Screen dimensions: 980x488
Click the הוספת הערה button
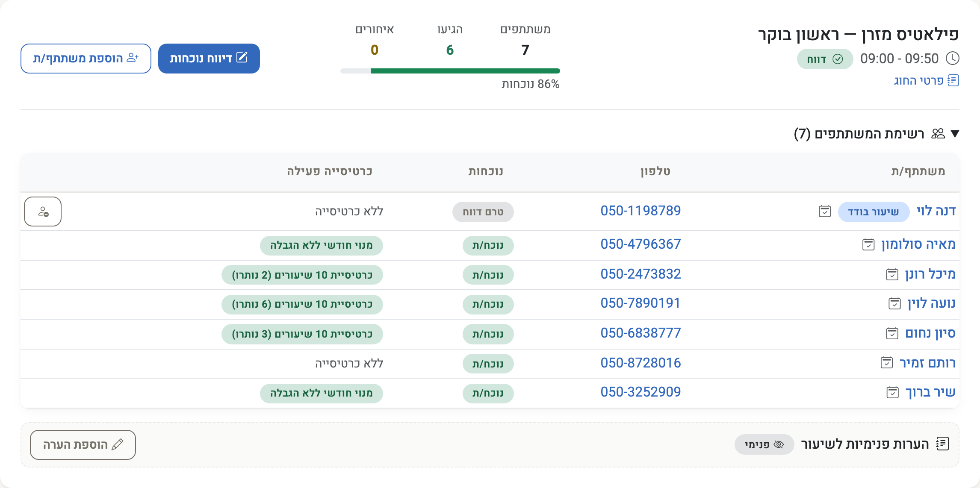click(83, 445)
